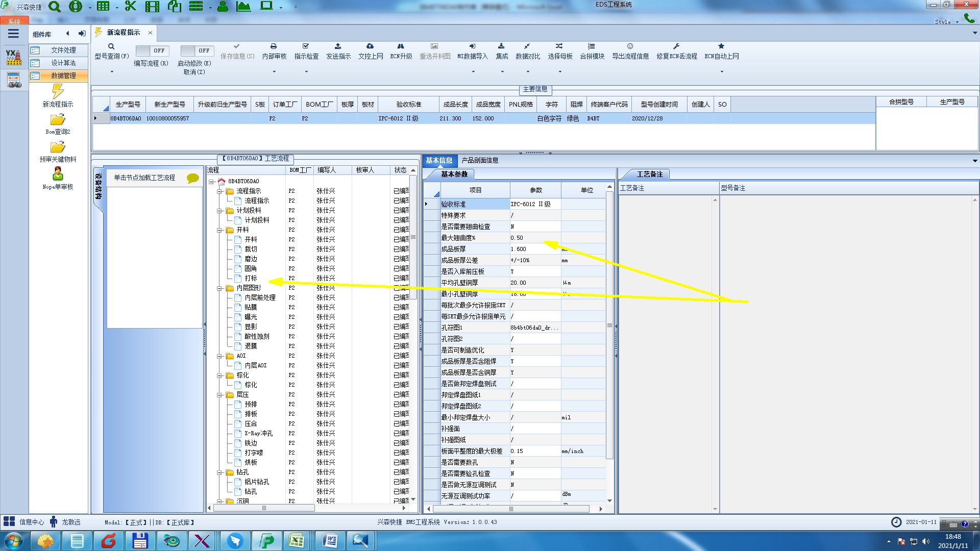
Task: Click the 文控上网 cloud icon
Action: (x=370, y=46)
